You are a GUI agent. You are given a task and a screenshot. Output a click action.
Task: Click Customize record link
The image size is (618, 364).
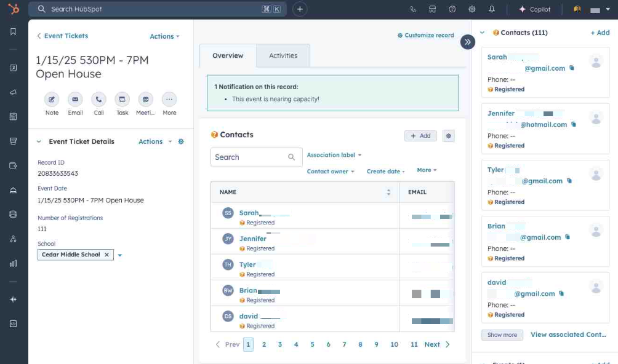[x=426, y=36]
